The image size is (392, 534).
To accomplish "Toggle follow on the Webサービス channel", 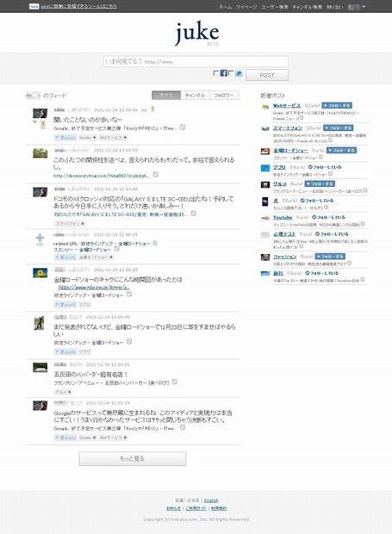I will coord(337,106).
